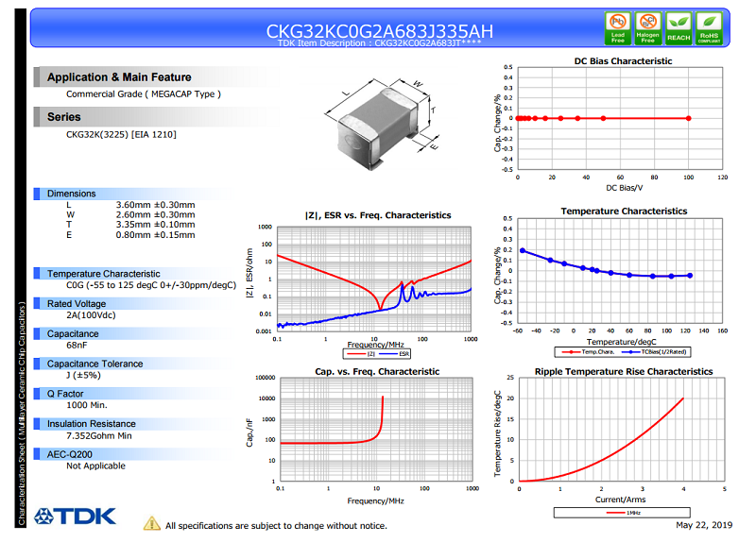Click the Capacitance heading

click(x=73, y=334)
